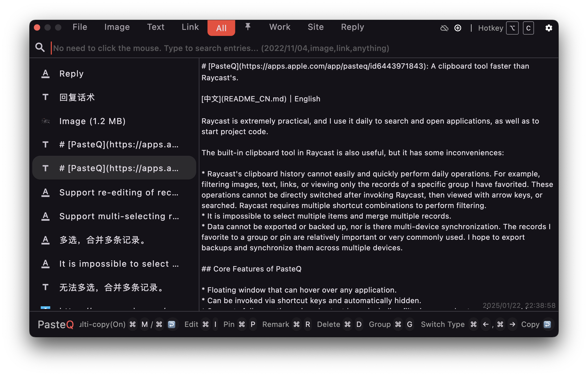Switch to the Link tab
Viewport: 588px width, 376px height.
pyautogui.click(x=190, y=27)
